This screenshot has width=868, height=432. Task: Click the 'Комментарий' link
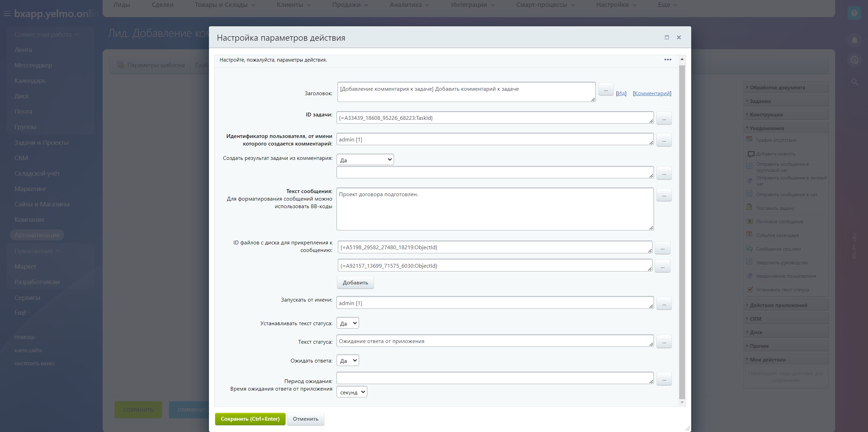coord(652,93)
